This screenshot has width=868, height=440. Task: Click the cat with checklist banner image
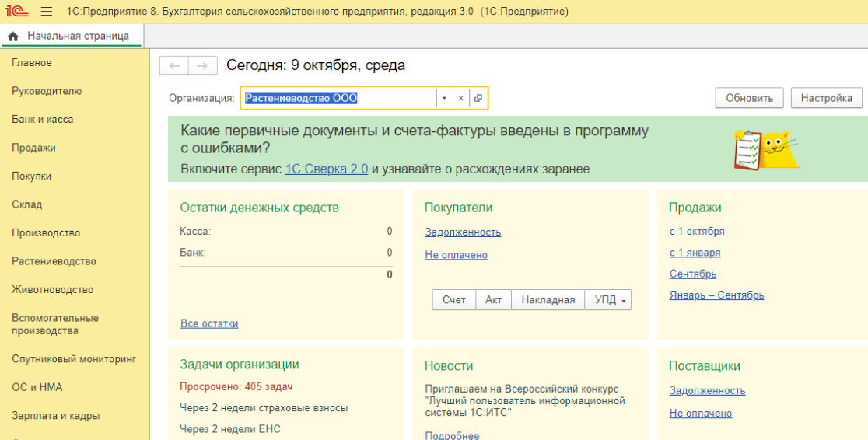[766, 149]
